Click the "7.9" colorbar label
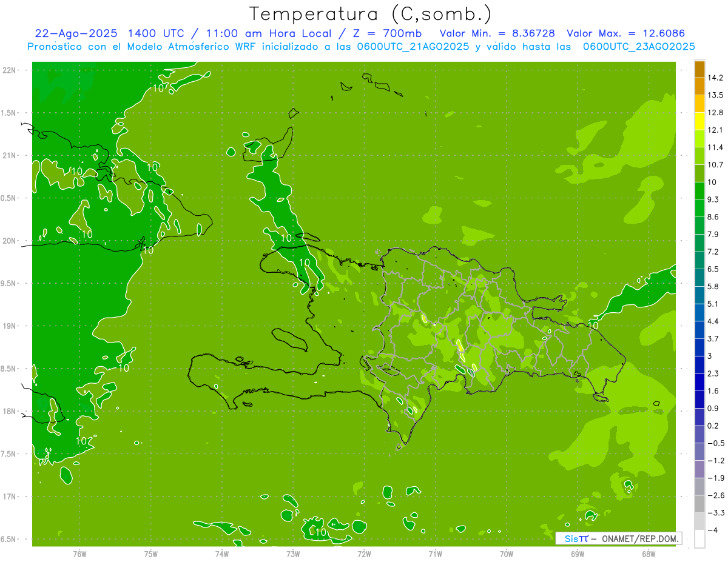728x562 pixels. click(x=713, y=234)
